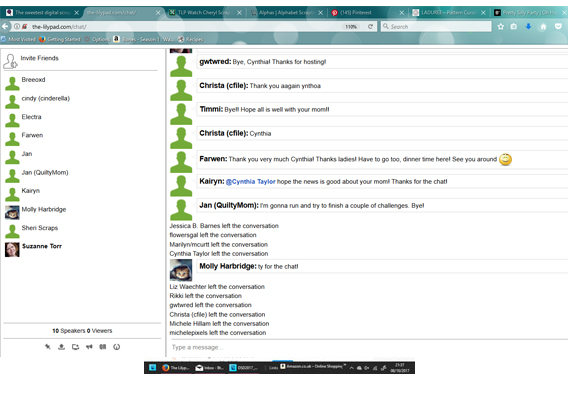
Task: Select Kairyn in the user list
Action: point(31,191)
